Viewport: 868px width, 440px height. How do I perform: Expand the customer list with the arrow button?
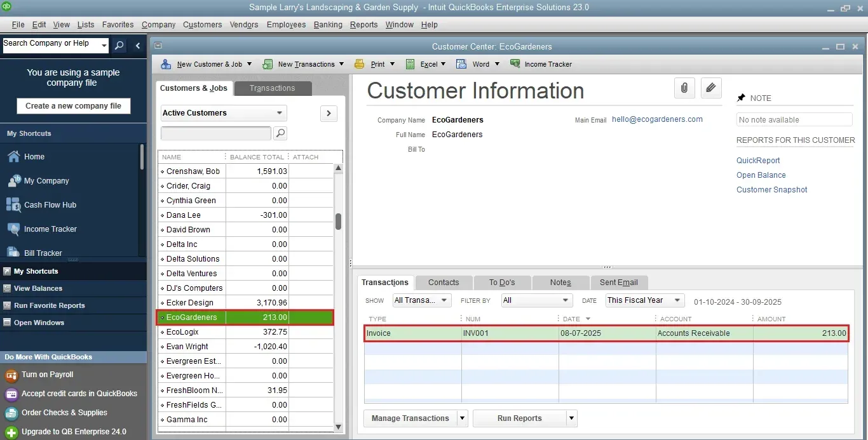[x=329, y=113]
